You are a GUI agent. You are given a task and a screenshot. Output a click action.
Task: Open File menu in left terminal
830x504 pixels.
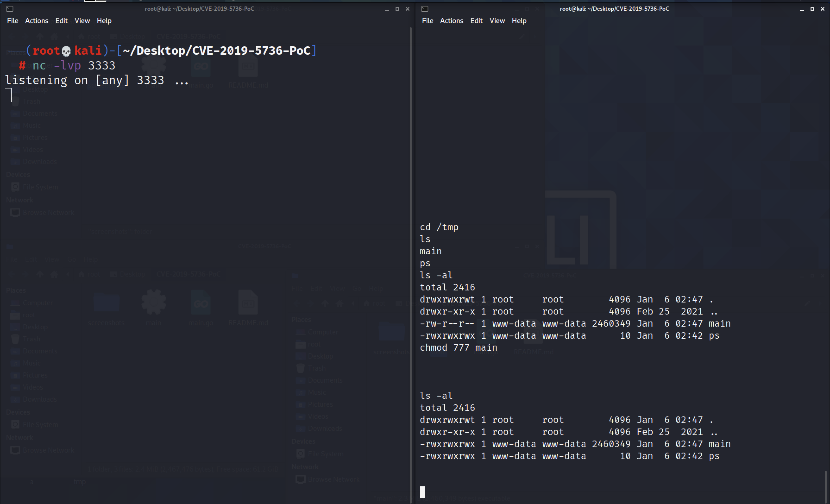click(13, 21)
